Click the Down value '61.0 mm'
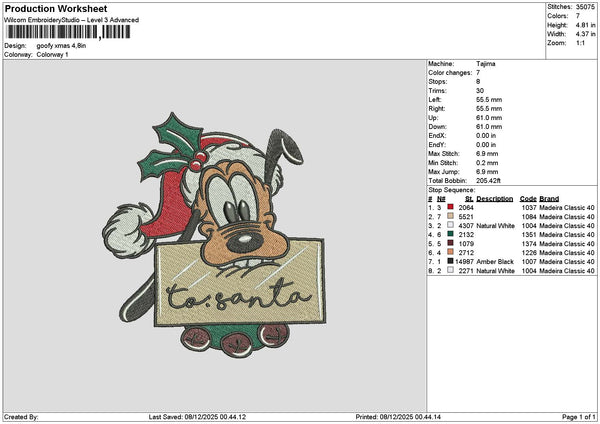 tap(489, 127)
